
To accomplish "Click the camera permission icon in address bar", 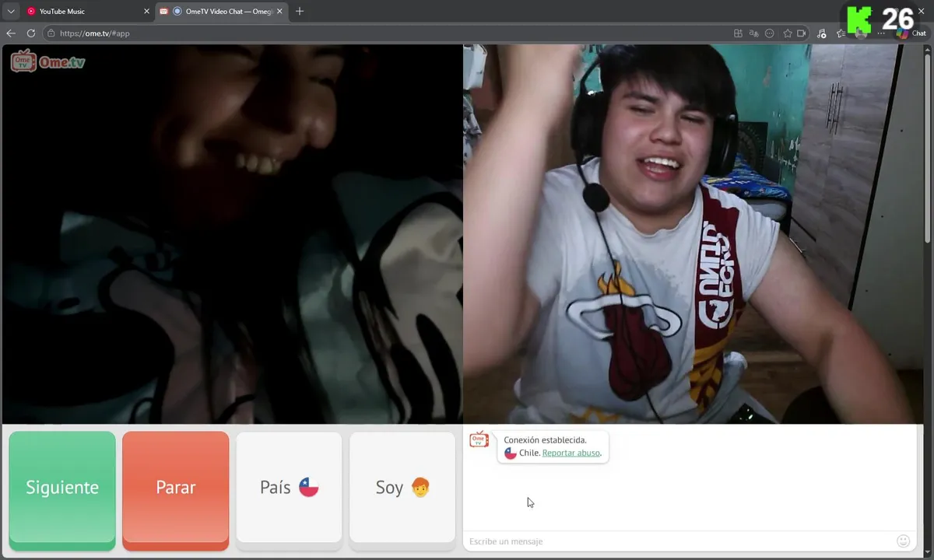I will pos(802,33).
